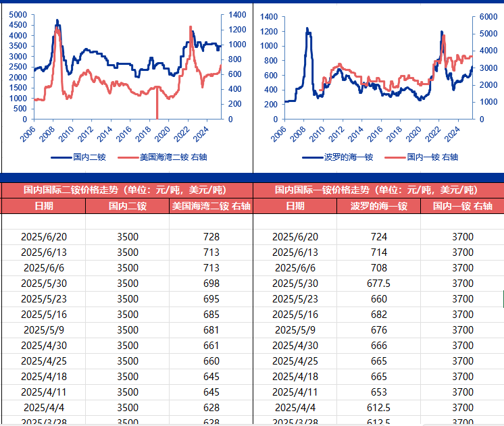Click the 国内一铵 右轴 column header
The image size is (504, 426).
click(463, 206)
